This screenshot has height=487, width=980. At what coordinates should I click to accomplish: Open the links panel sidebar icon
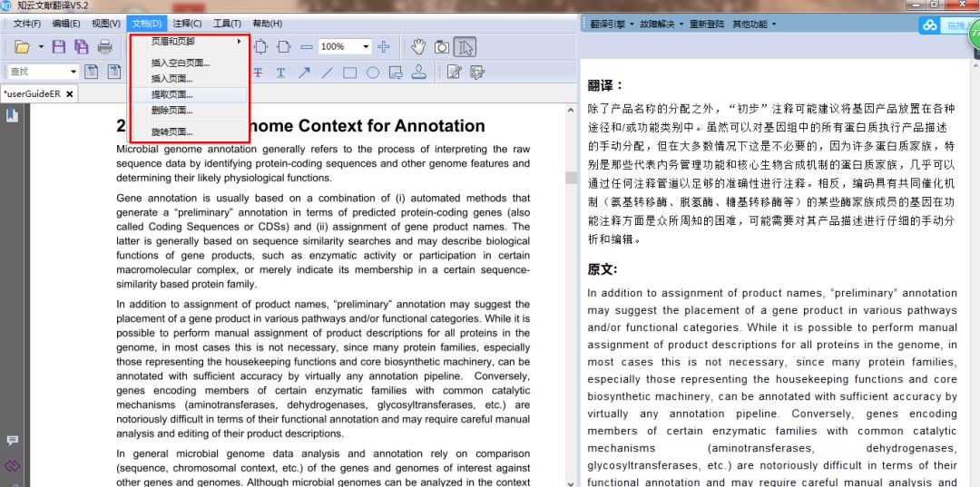12,466
